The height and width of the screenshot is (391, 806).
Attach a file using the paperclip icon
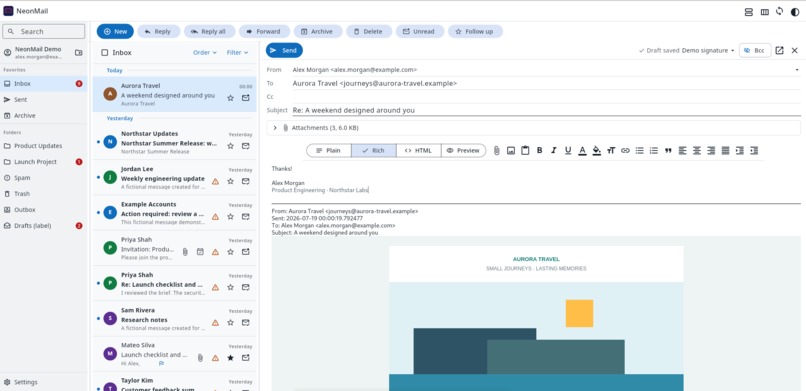[497, 151]
